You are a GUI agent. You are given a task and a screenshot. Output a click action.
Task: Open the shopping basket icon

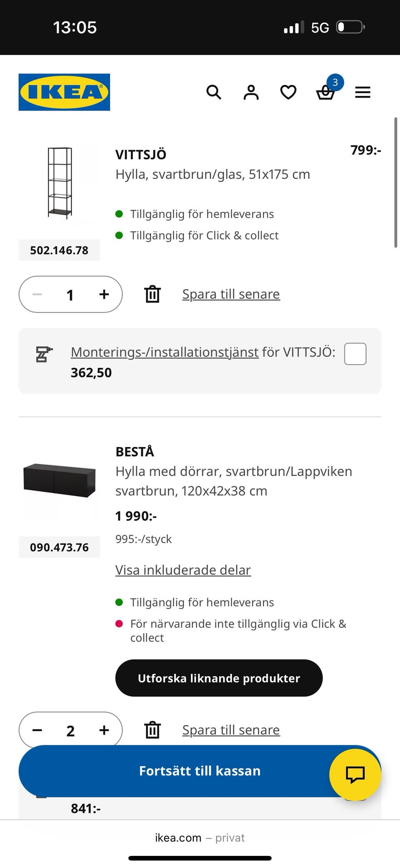coord(325,93)
